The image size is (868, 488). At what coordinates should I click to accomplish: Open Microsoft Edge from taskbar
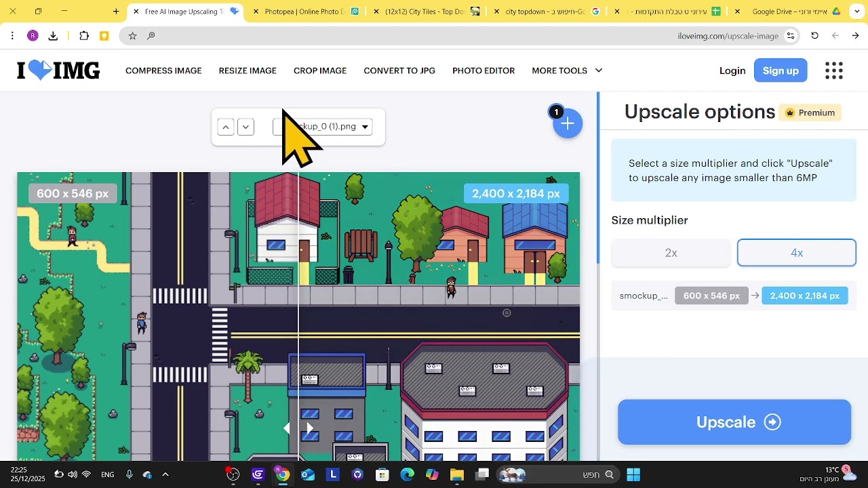point(407,474)
